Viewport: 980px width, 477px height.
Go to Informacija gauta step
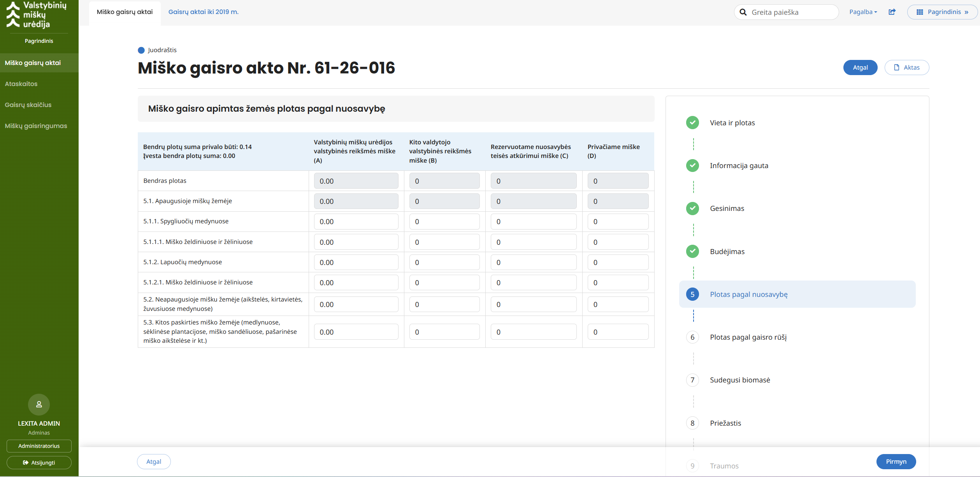[739, 166]
